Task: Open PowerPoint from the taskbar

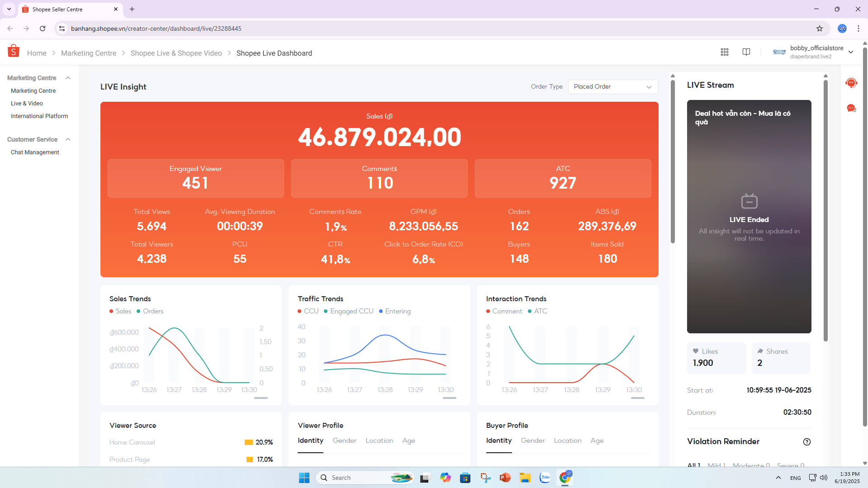Action: coord(505,478)
